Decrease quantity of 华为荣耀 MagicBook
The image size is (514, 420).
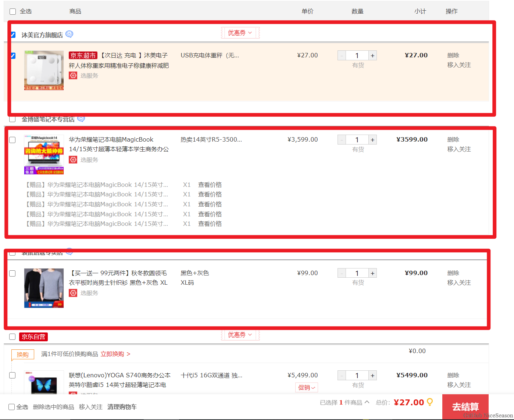click(342, 140)
